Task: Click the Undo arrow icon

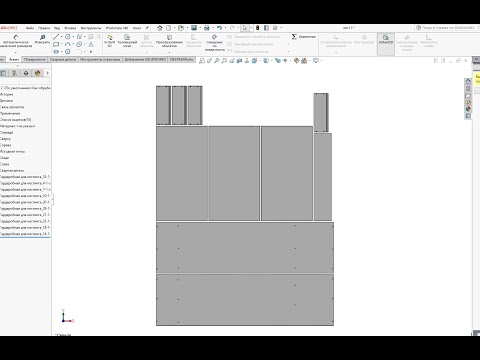Action: [219, 28]
